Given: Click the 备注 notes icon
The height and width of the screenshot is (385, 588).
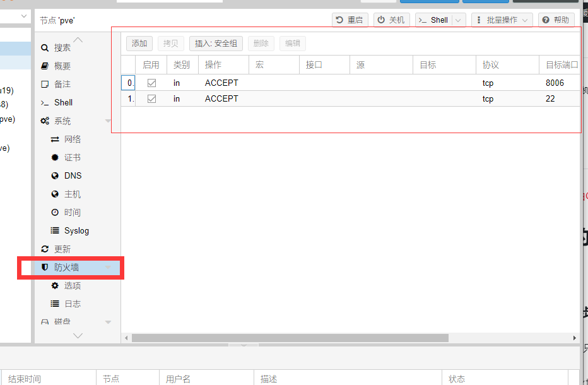Looking at the screenshot, I should click(x=45, y=84).
